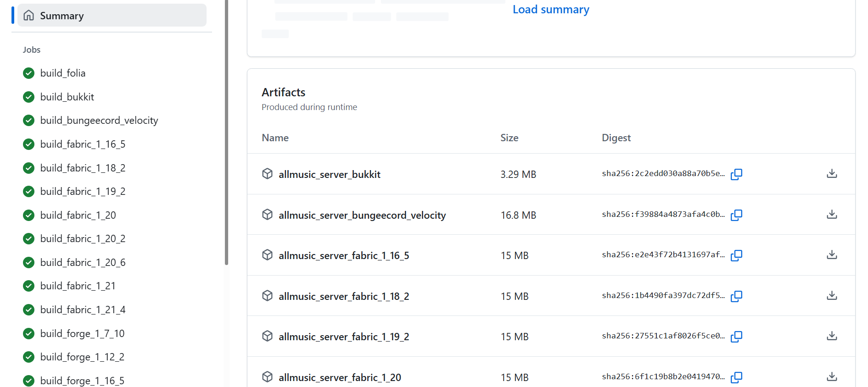868x387 pixels.
Task: Open the build_fabric_1_21_4 job
Action: point(83,310)
